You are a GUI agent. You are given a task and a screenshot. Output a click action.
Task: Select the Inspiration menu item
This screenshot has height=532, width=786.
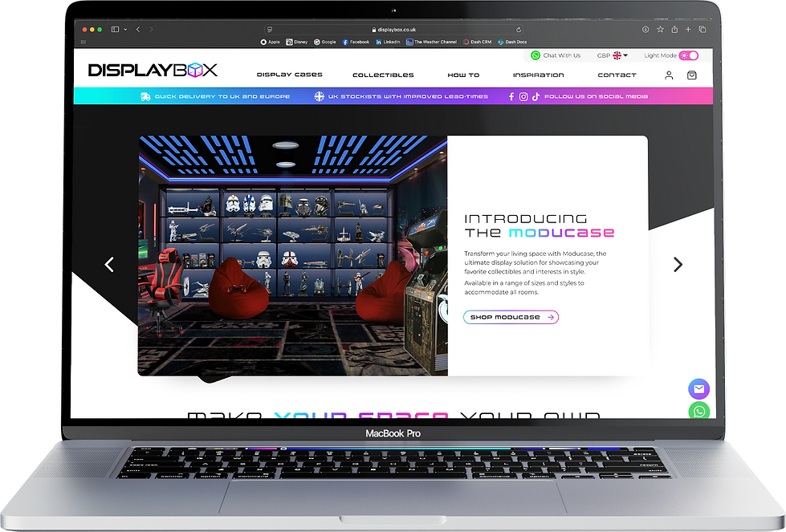coord(539,74)
